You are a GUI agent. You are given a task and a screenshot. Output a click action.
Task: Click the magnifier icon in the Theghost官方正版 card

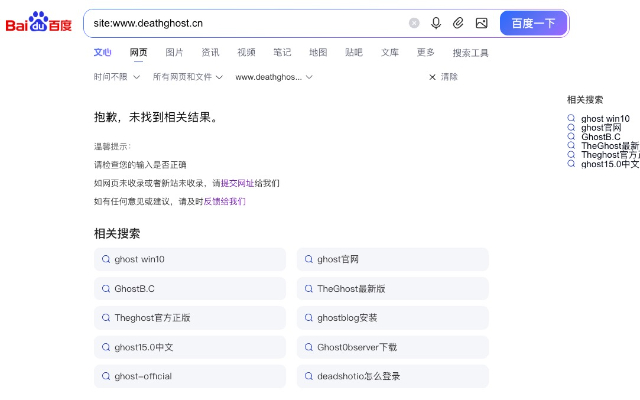pyautogui.click(x=106, y=318)
